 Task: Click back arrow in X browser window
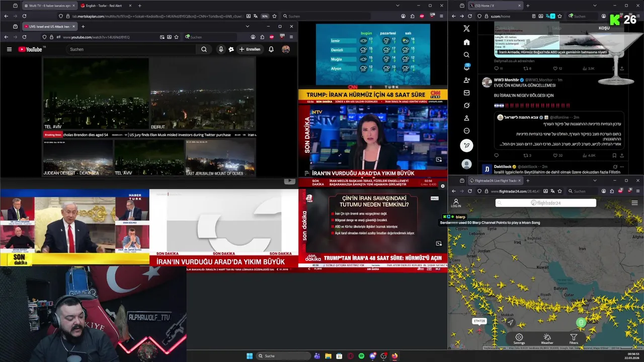[x=453, y=16]
